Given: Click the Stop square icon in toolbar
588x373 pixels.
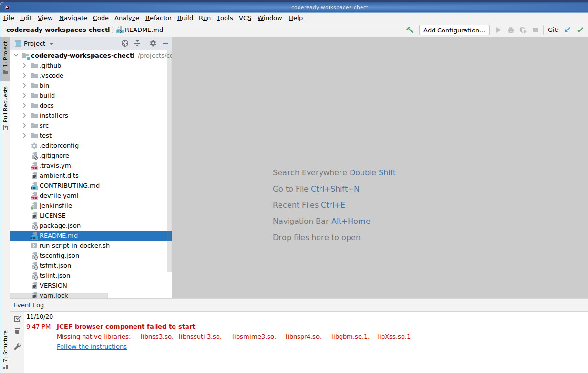Looking at the screenshot, I should pyautogui.click(x=536, y=30).
